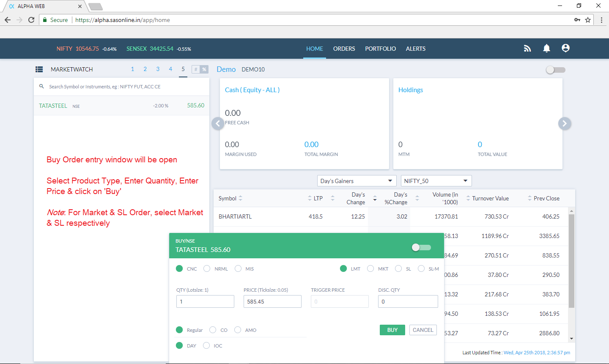Open the Chrome three-dot menu
The width and height of the screenshot is (609, 364).
tap(601, 20)
